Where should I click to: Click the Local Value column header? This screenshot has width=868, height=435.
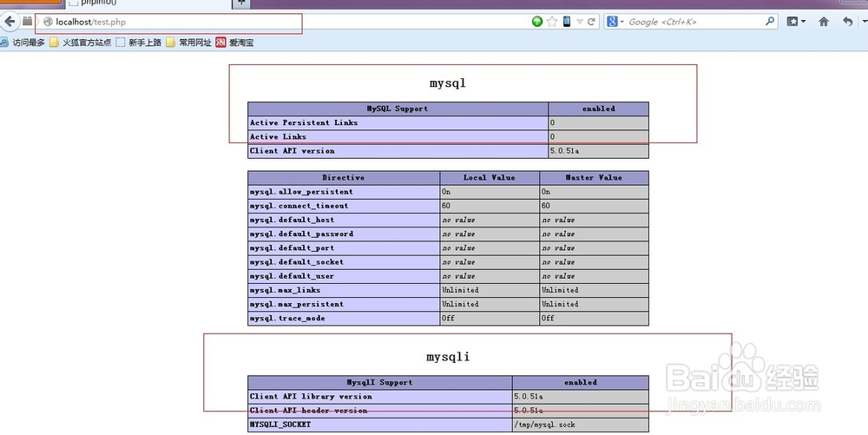click(x=490, y=178)
